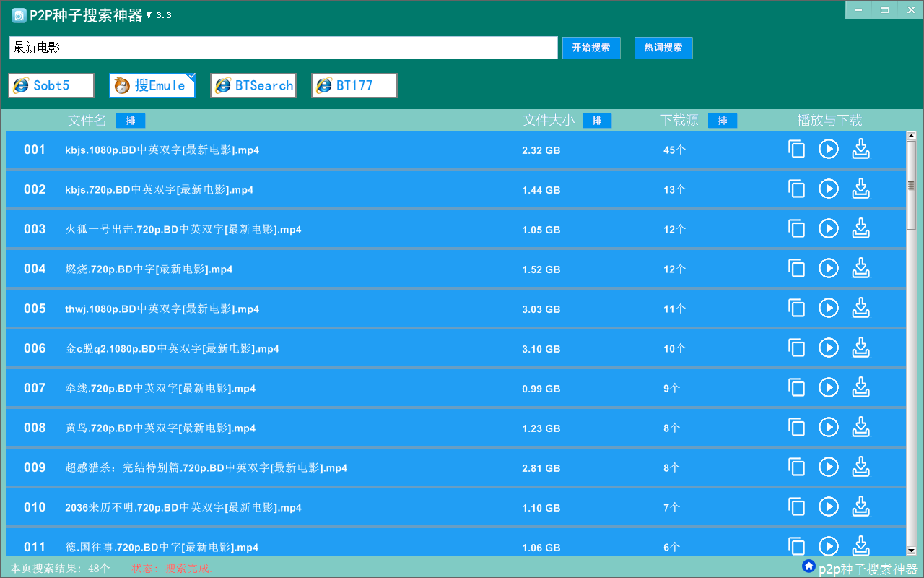The image size is (924, 578).
Task: Play 超感猎杀 row 009
Action: click(829, 467)
